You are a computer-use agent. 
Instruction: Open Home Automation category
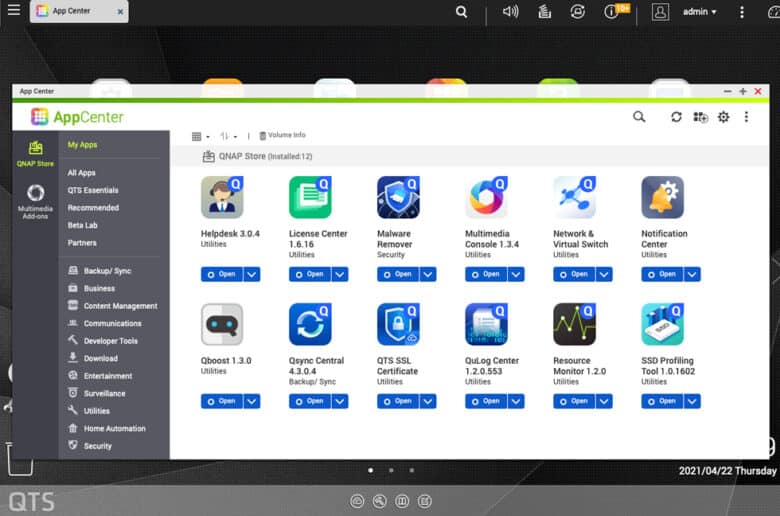click(x=107, y=428)
